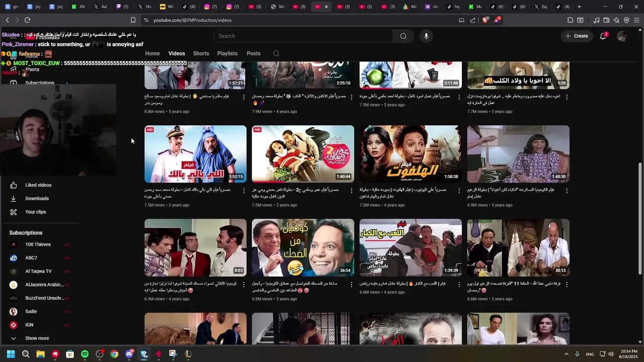Open the 38:13 video thumbnail

(518, 247)
